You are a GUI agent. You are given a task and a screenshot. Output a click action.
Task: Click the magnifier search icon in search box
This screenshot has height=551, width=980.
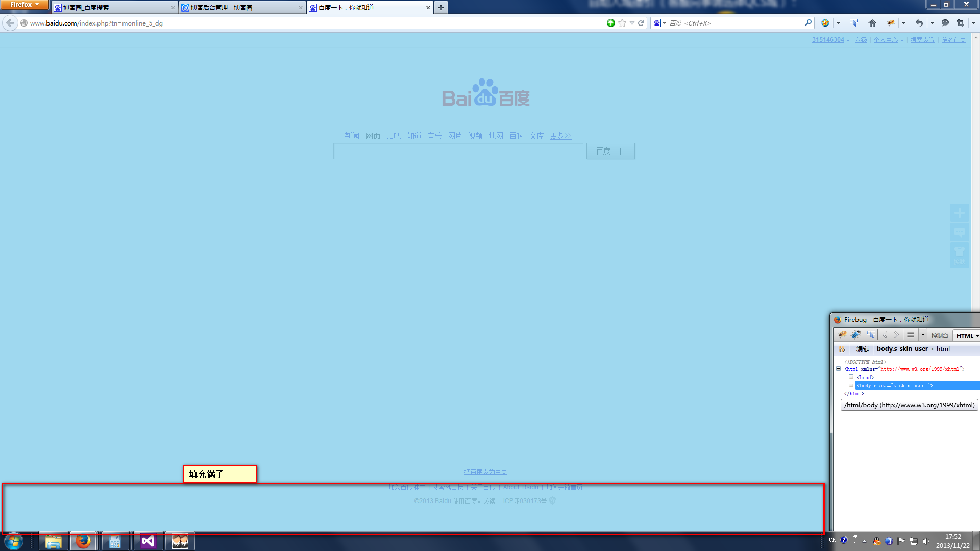tap(808, 23)
